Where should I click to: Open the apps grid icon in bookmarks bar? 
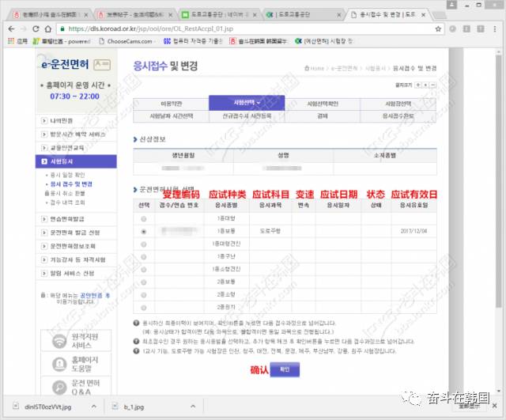(11, 41)
